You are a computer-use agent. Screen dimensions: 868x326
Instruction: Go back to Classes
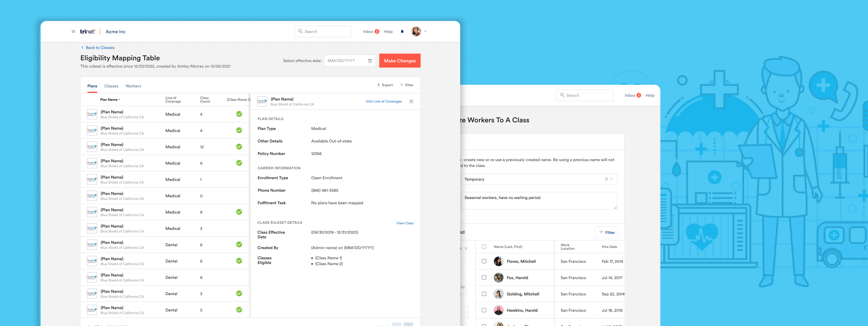(98, 47)
